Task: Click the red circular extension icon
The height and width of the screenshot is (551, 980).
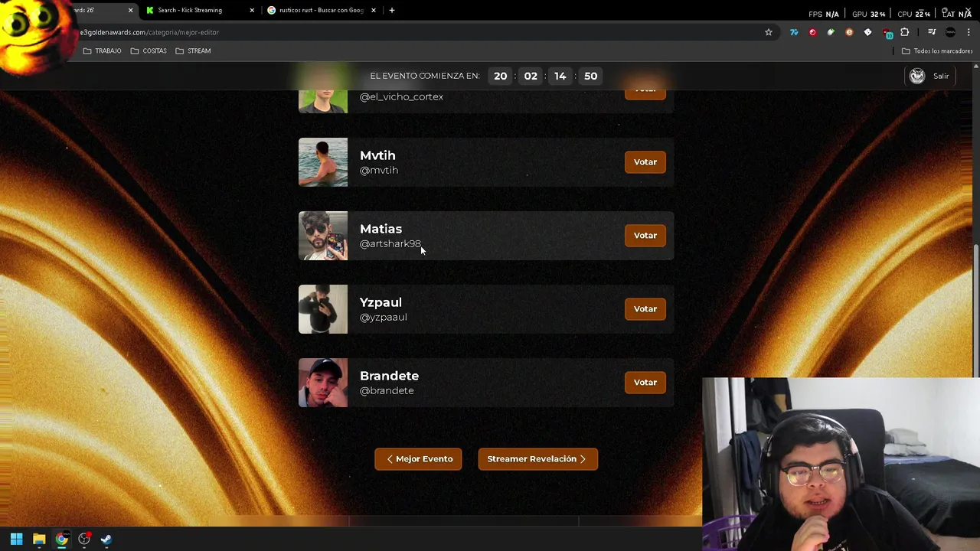Action: coord(812,32)
